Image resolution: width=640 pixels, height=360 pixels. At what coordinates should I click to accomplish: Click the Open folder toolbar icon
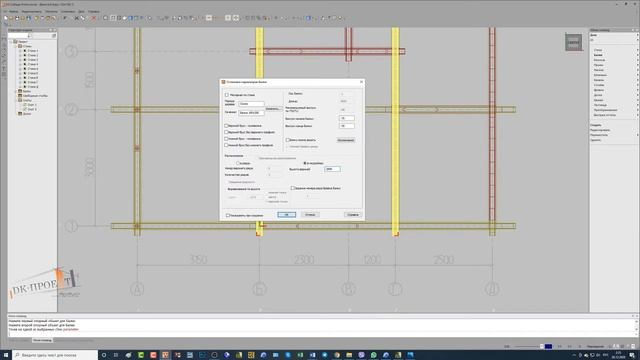coord(11,18)
